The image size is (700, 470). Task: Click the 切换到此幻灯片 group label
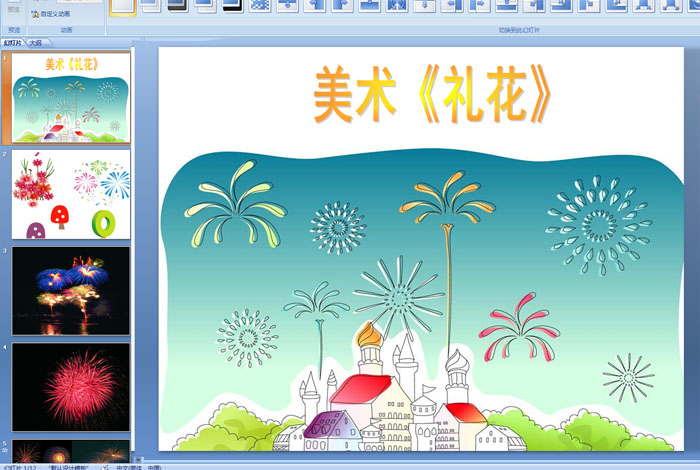point(519,30)
